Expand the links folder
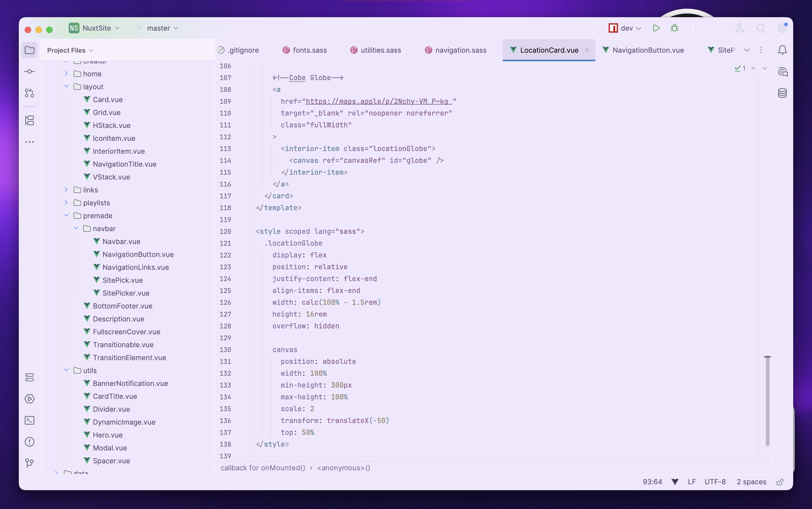 point(66,189)
